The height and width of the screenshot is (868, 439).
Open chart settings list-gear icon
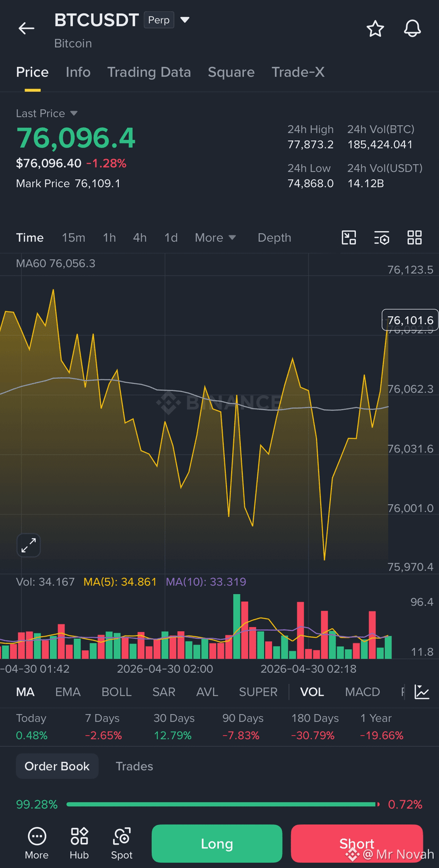pyautogui.click(x=382, y=238)
